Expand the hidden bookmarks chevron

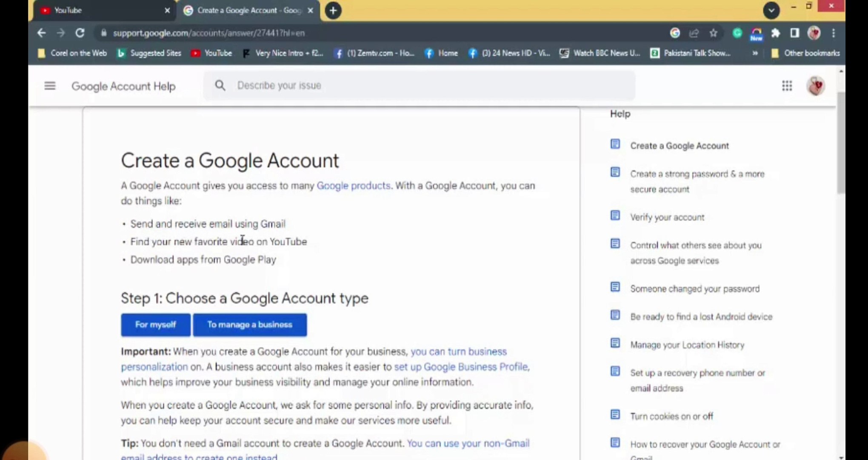click(x=755, y=53)
